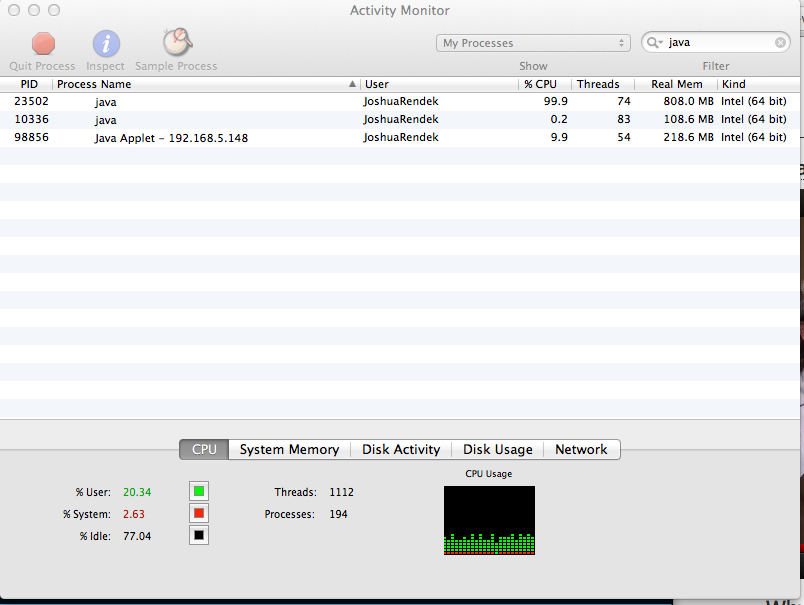Open the search magnifier options in filter
Screen dimensions: 804x605
tap(655, 43)
